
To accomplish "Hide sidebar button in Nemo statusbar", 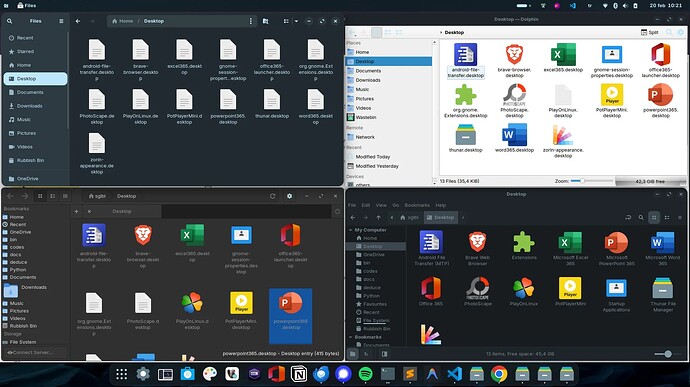I will 384,354.
